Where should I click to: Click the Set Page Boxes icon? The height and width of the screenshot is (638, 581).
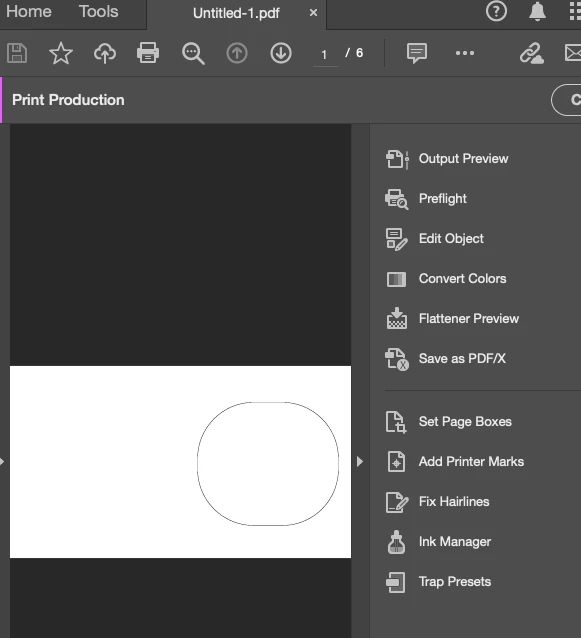click(396, 422)
